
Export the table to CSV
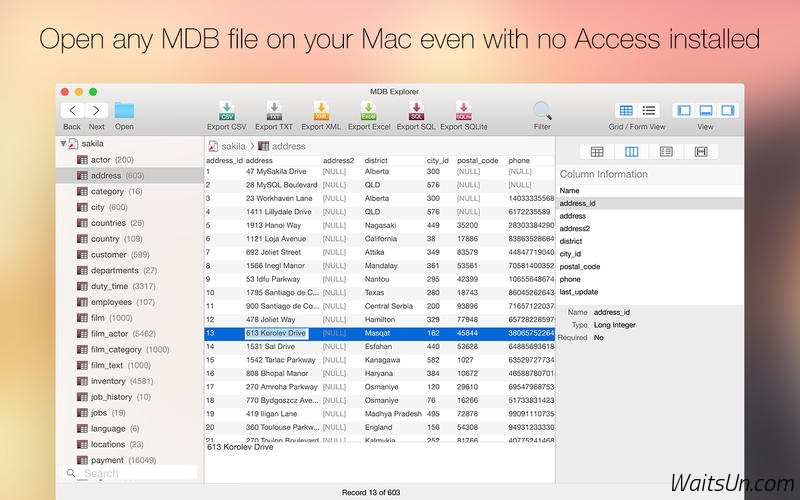coord(227,111)
